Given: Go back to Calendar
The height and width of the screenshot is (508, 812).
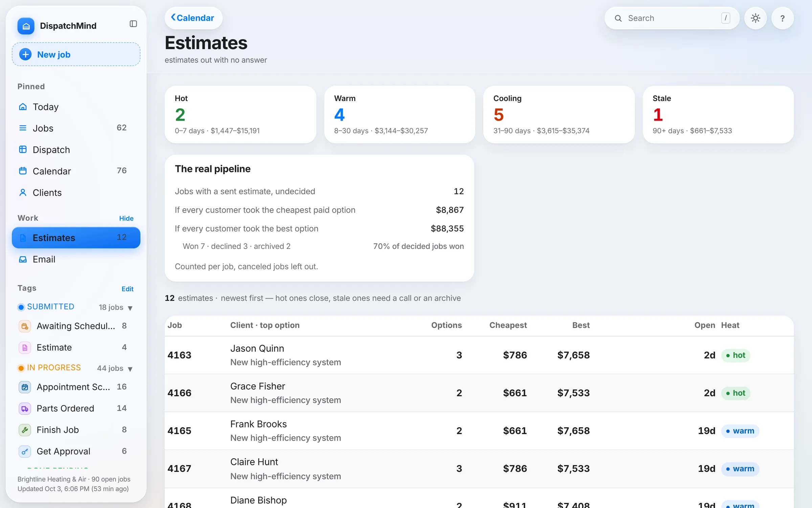Looking at the screenshot, I should pyautogui.click(x=193, y=18).
